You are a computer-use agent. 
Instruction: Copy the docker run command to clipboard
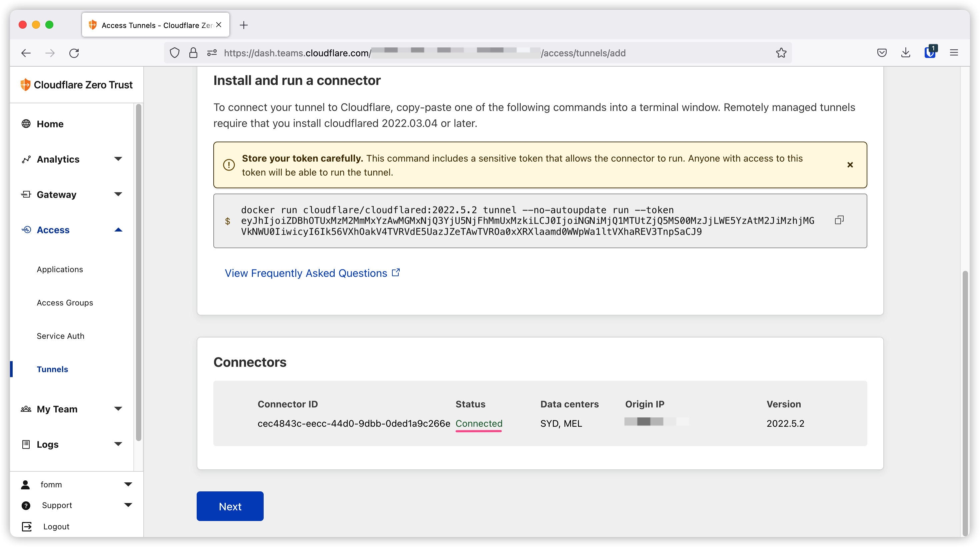tap(839, 220)
